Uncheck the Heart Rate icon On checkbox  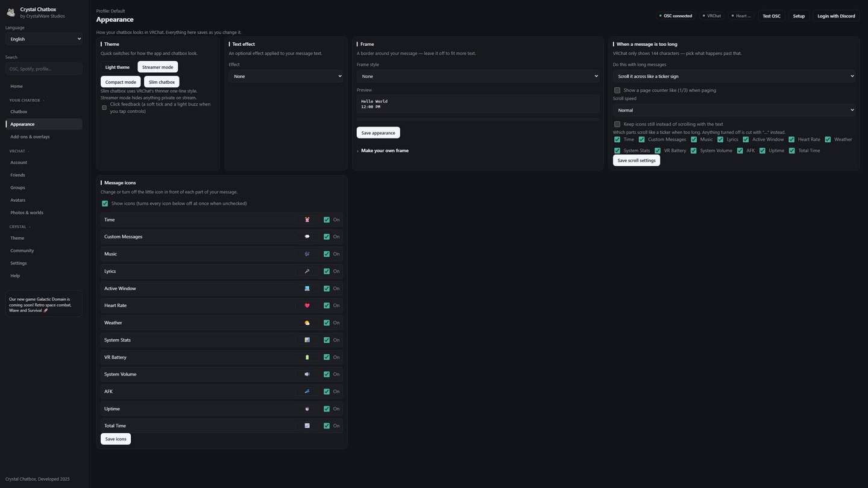[x=327, y=305]
